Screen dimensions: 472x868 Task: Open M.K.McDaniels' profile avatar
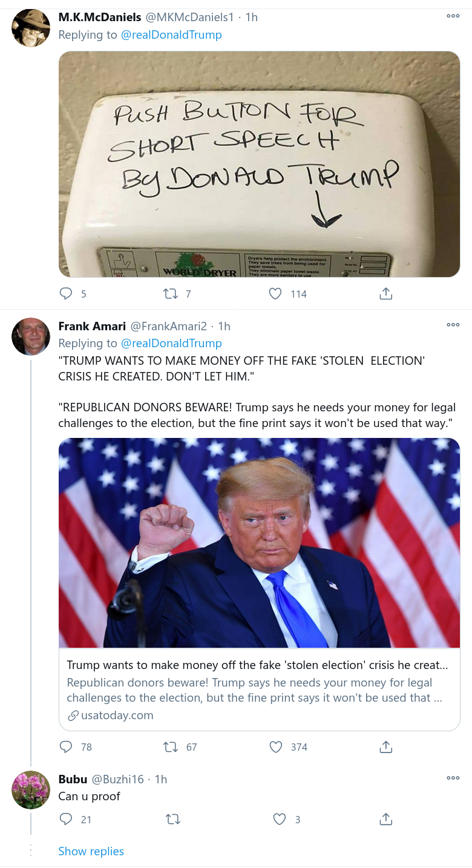[31, 28]
